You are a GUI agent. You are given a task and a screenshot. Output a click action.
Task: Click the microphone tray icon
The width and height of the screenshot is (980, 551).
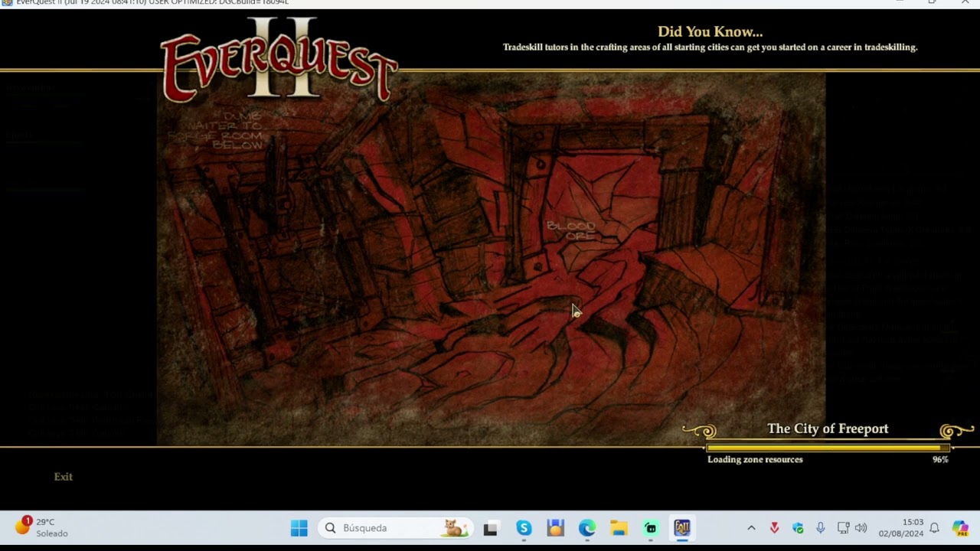(820, 528)
